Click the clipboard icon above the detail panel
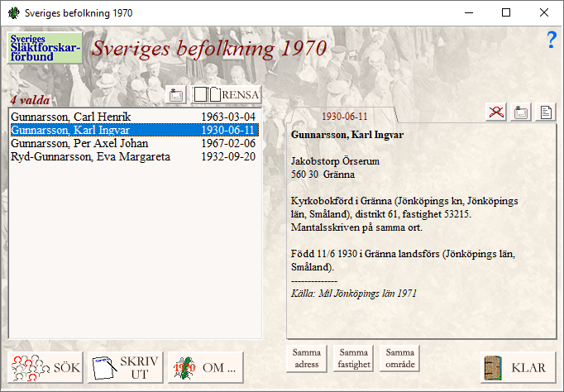The image size is (564, 392). (521, 112)
